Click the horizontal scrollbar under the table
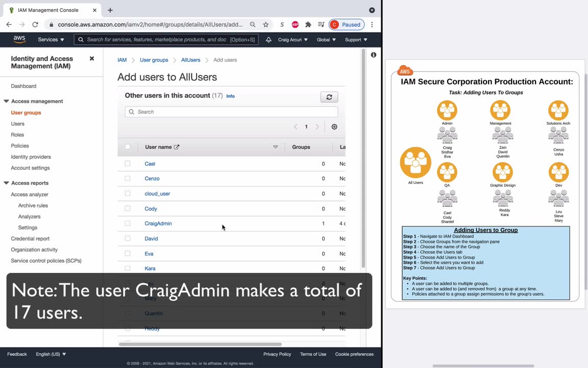The height and width of the screenshot is (368, 588). click(200, 344)
